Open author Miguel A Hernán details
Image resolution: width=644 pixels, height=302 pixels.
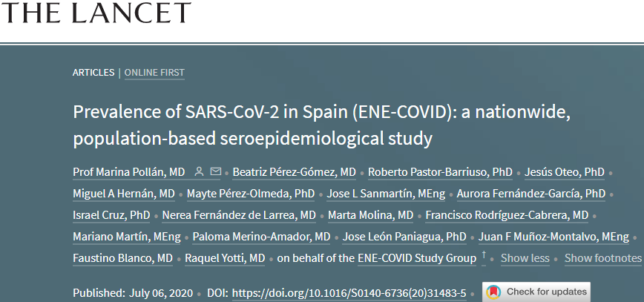click(x=124, y=194)
